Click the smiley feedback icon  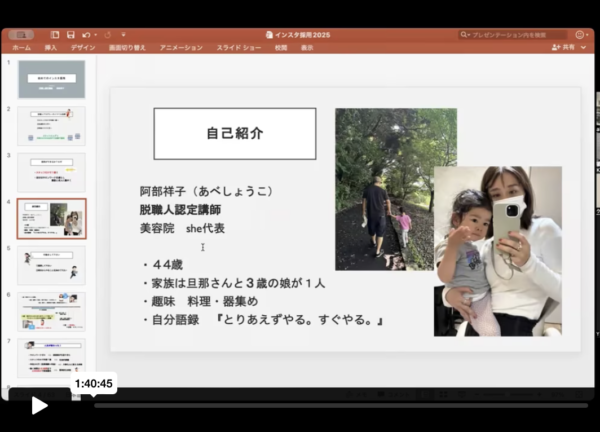tap(581, 34)
